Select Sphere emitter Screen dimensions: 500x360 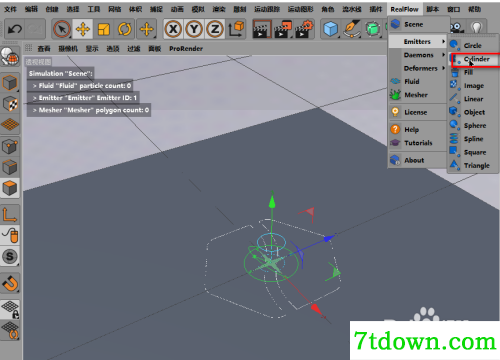tap(473, 126)
